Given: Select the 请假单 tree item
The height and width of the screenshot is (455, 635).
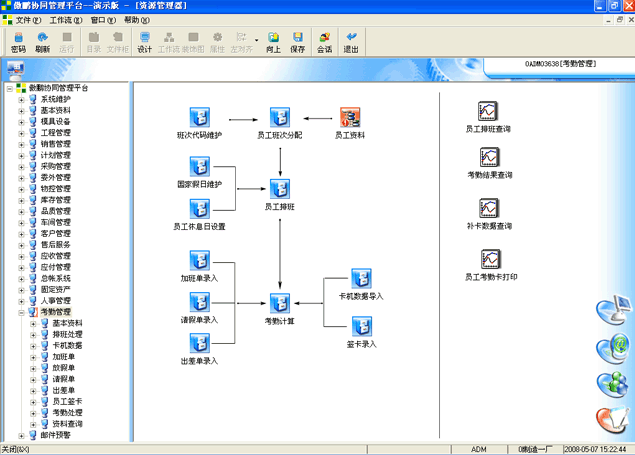Looking at the screenshot, I should pyautogui.click(x=64, y=379).
